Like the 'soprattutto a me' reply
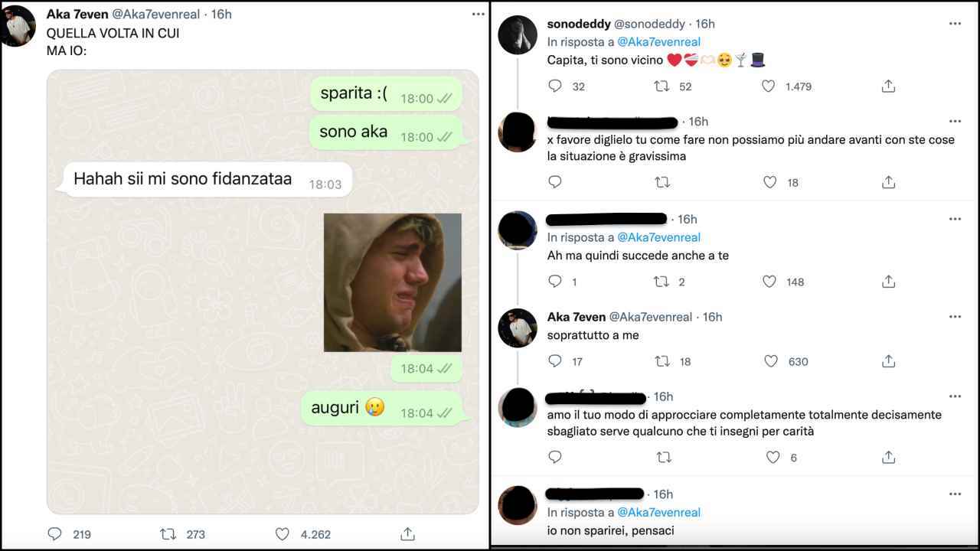Screen dimensions: 980x551 point(770,360)
